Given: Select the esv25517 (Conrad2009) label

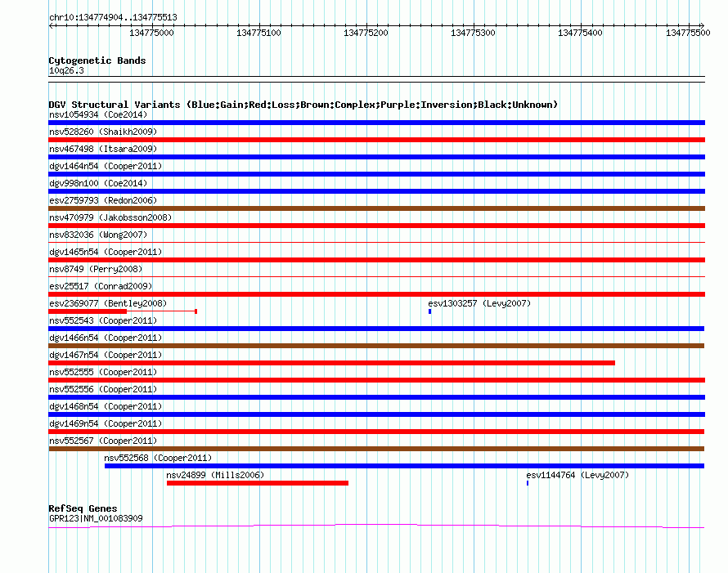Looking at the screenshot, I should click(x=101, y=286).
